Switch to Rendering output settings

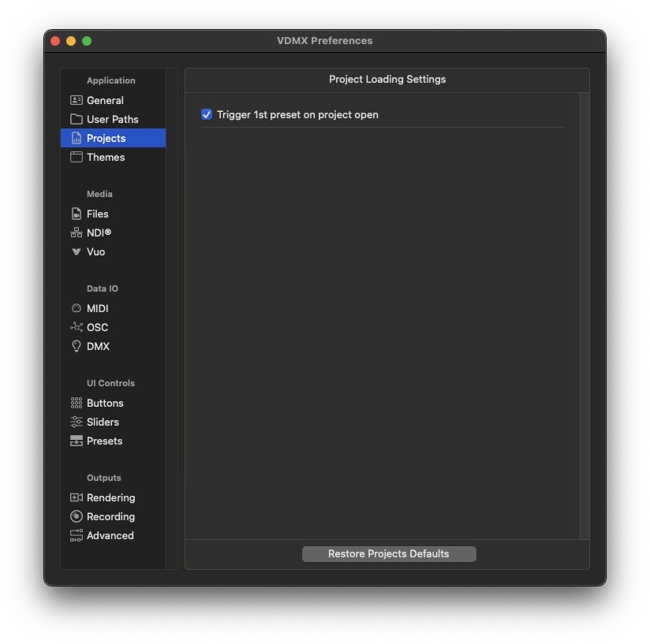click(110, 497)
